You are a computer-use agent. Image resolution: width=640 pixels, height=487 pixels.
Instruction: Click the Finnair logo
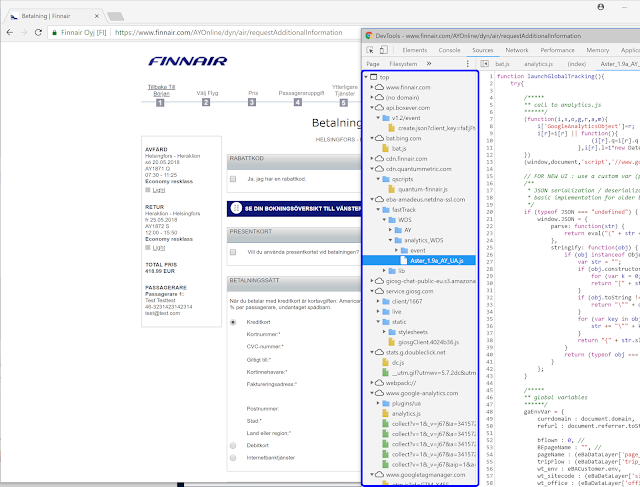coord(187,61)
